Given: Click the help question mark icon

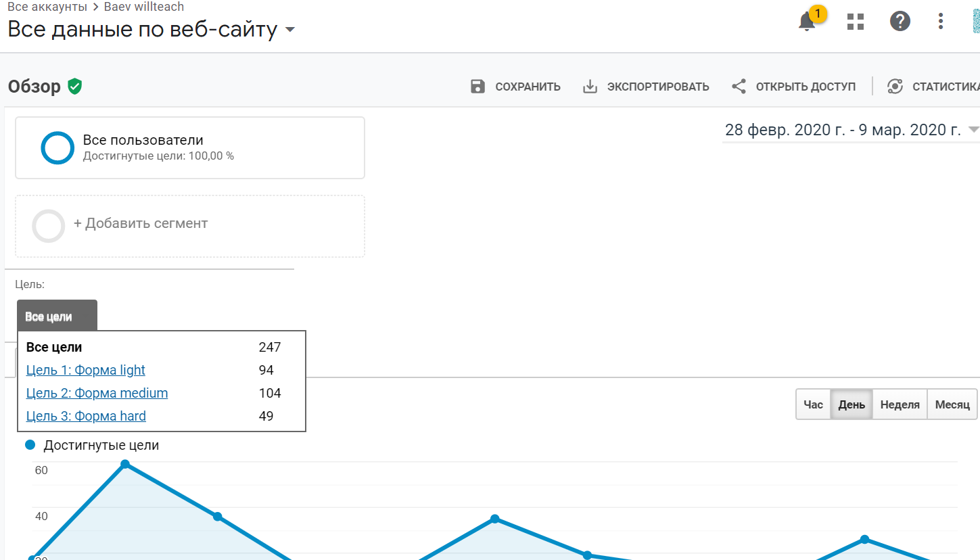Looking at the screenshot, I should click(x=900, y=22).
